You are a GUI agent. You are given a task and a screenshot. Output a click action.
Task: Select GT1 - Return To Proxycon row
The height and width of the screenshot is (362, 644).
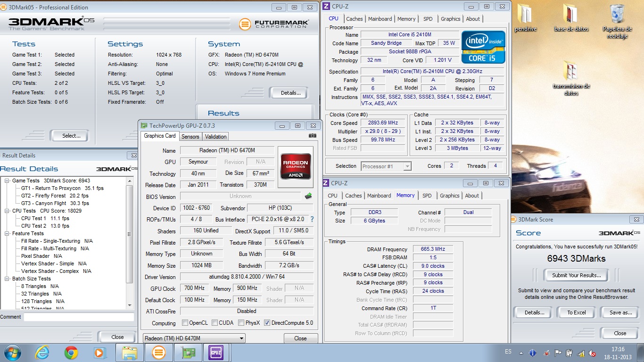click(x=62, y=188)
